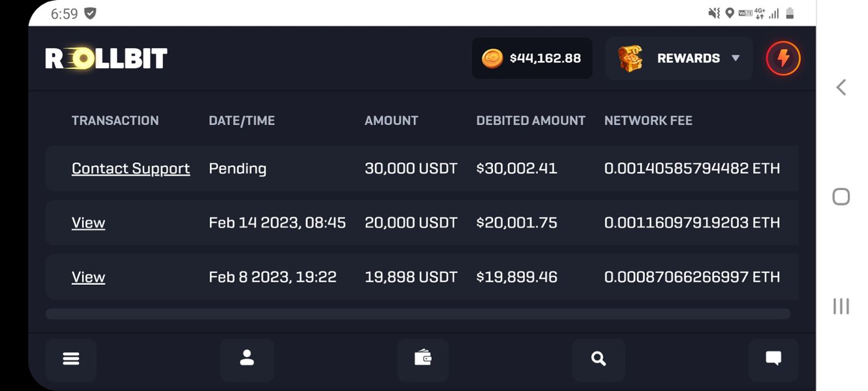Click the Network Fee column header
Viewport: 868px width, 391px height.
click(648, 120)
